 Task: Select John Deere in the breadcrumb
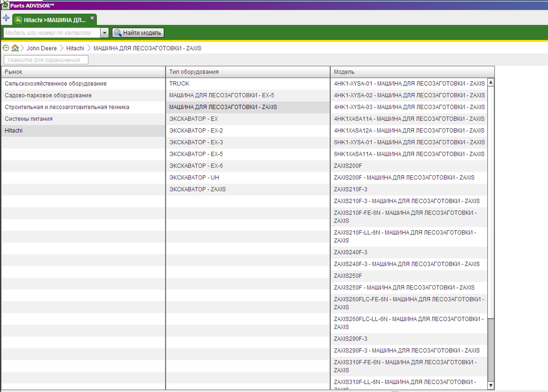tap(41, 48)
